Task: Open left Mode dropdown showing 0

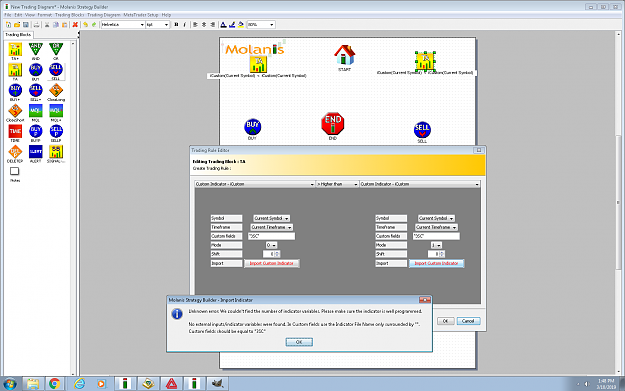Action: (271, 245)
